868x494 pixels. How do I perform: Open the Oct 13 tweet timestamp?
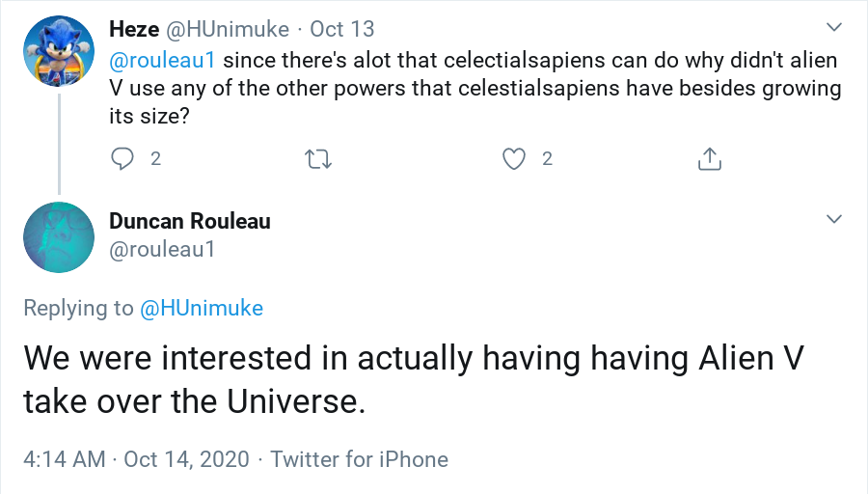click(340, 30)
